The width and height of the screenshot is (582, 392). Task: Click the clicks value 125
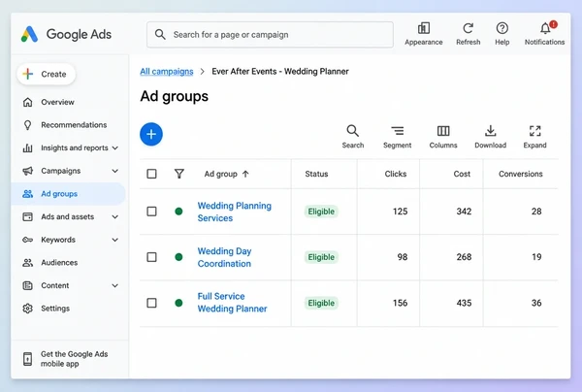400,212
